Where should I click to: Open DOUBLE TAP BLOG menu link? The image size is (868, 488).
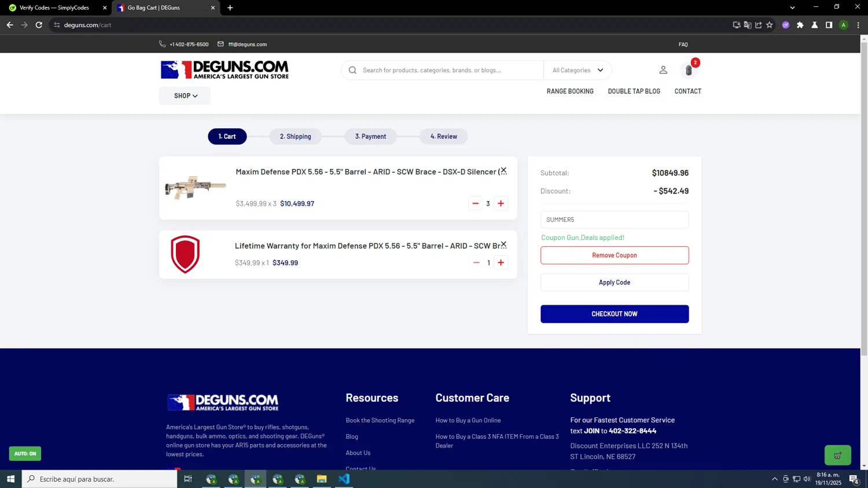[x=634, y=91]
